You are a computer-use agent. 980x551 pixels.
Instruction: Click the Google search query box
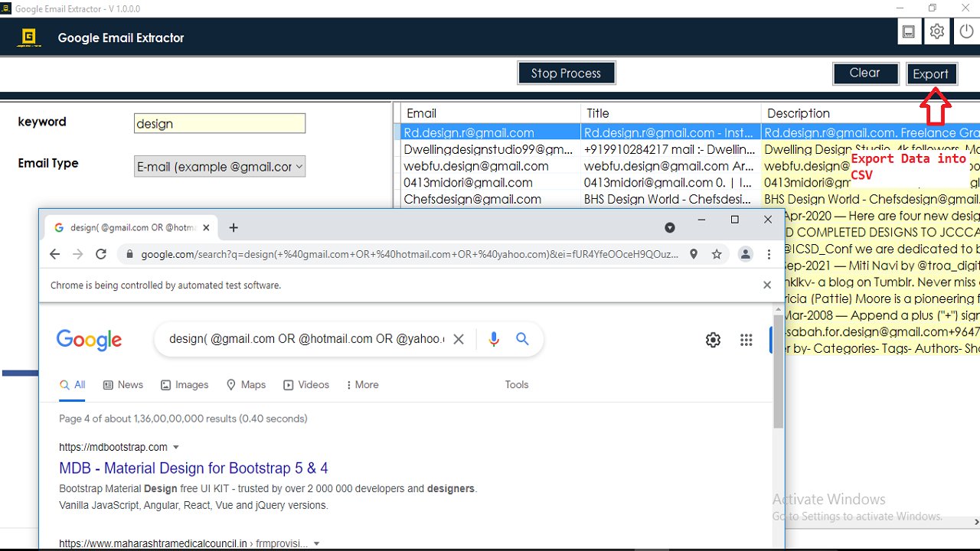pyautogui.click(x=306, y=339)
